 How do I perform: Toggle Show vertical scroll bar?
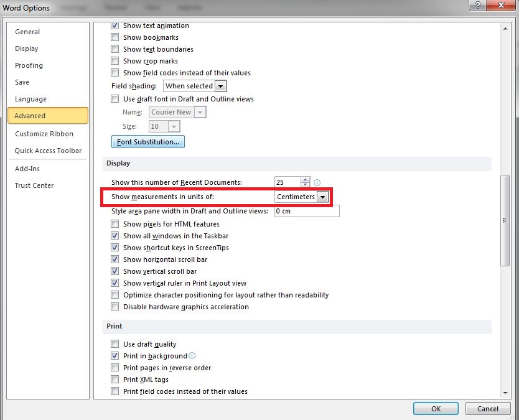point(115,271)
